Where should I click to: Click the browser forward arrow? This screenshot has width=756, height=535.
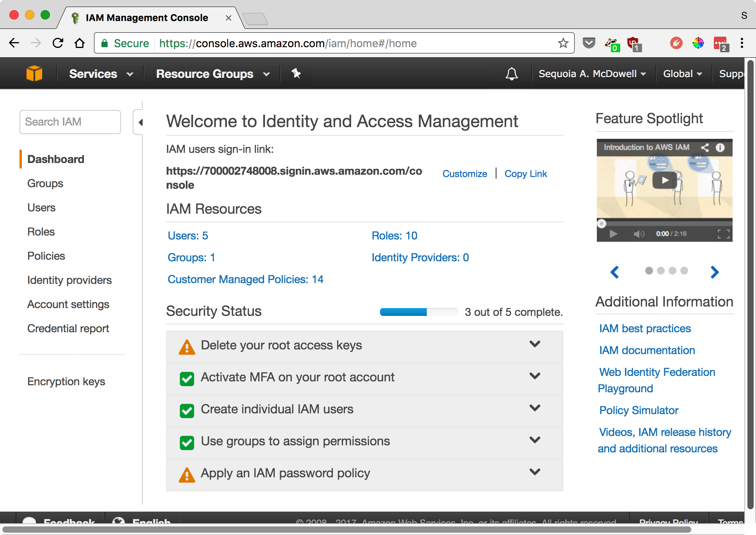[x=36, y=43]
